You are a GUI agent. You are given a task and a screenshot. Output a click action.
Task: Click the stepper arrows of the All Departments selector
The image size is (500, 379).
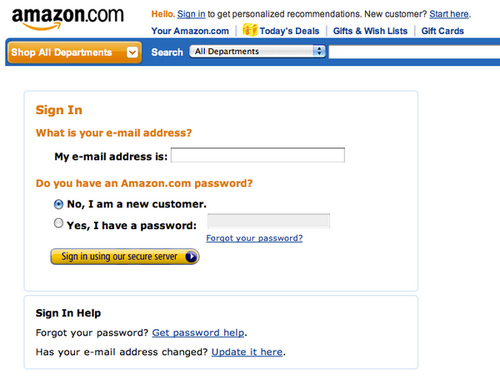point(319,51)
